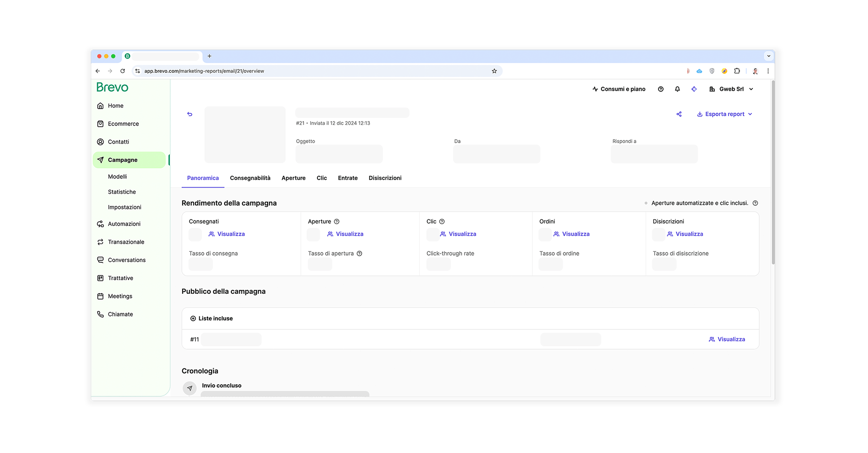The height and width of the screenshot is (453, 868).
Task: Click the back arrow icon beside campaign thumbnail
Action: 190,114
